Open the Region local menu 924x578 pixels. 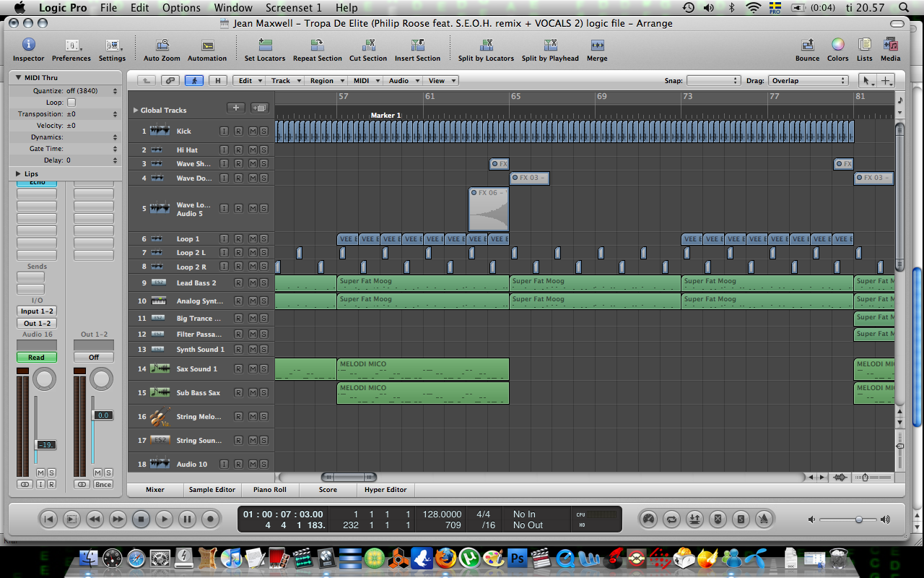[x=326, y=81]
